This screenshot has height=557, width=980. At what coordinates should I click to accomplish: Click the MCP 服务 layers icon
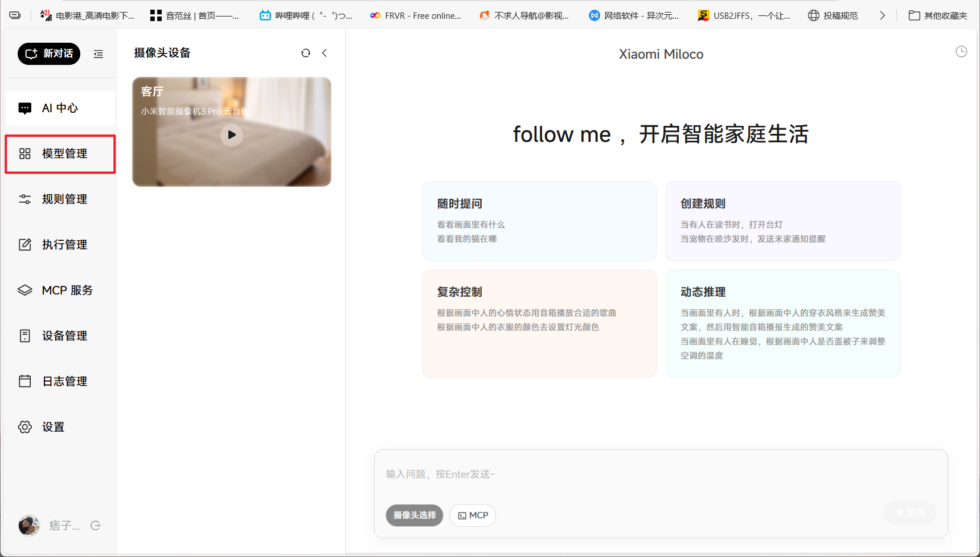click(25, 290)
